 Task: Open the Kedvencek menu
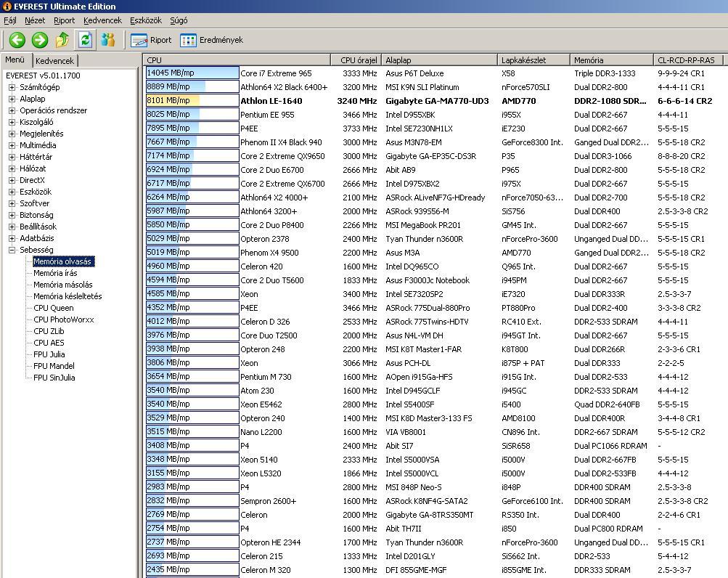tap(102, 20)
